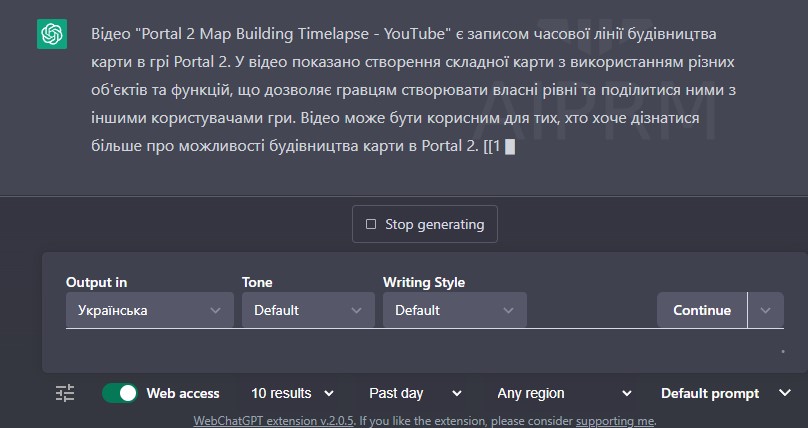
Task: Click the Continue button
Action: click(702, 310)
